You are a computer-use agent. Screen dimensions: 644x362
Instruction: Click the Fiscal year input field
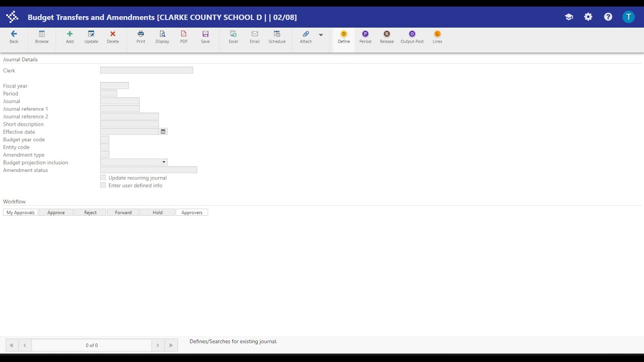click(x=114, y=85)
